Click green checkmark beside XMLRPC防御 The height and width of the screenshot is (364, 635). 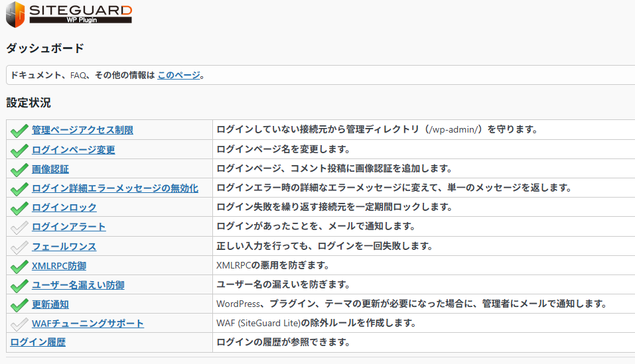(19, 266)
